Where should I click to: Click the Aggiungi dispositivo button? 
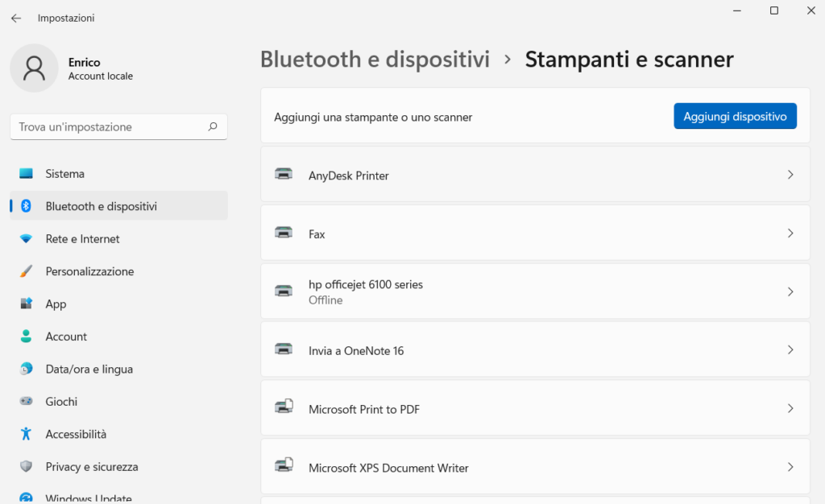pyautogui.click(x=735, y=116)
